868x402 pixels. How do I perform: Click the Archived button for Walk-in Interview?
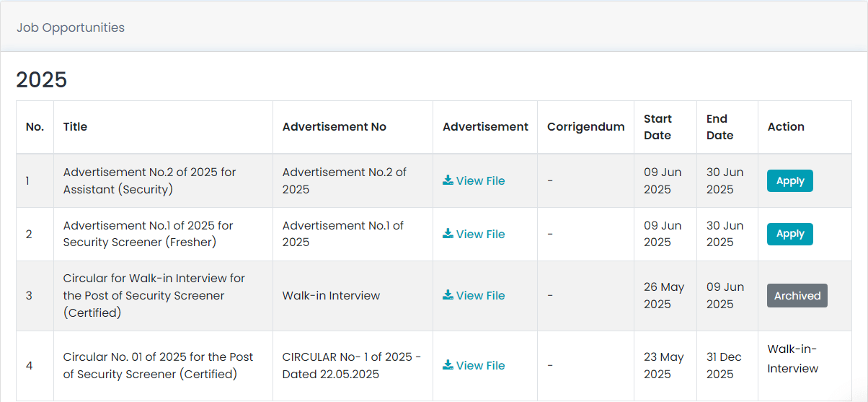797,296
